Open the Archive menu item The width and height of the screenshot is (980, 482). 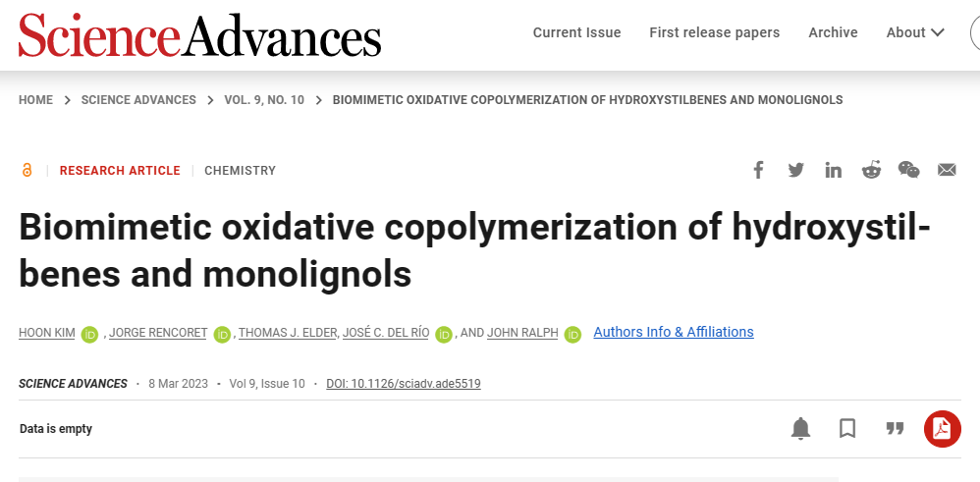833,32
